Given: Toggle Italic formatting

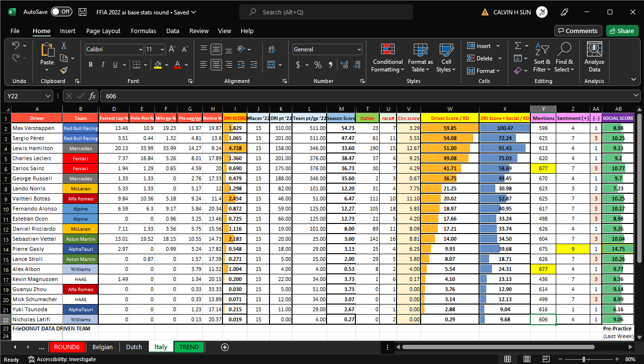Looking at the screenshot, I should tap(103, 65).
